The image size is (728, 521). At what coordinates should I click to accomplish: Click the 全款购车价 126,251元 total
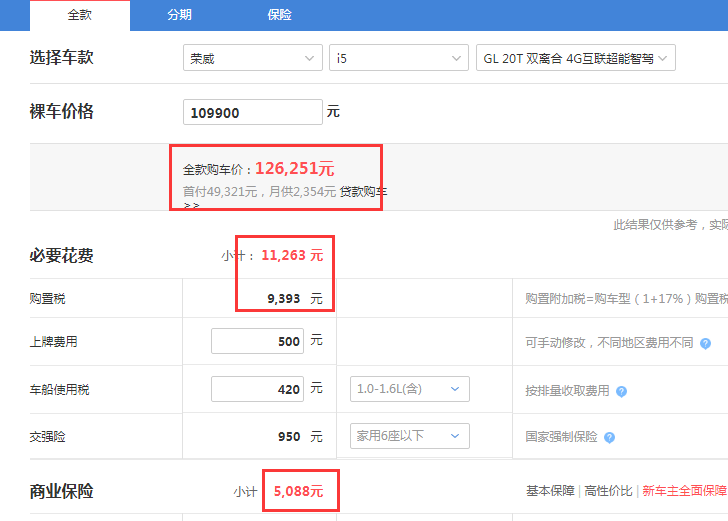[x=259, y=169]
